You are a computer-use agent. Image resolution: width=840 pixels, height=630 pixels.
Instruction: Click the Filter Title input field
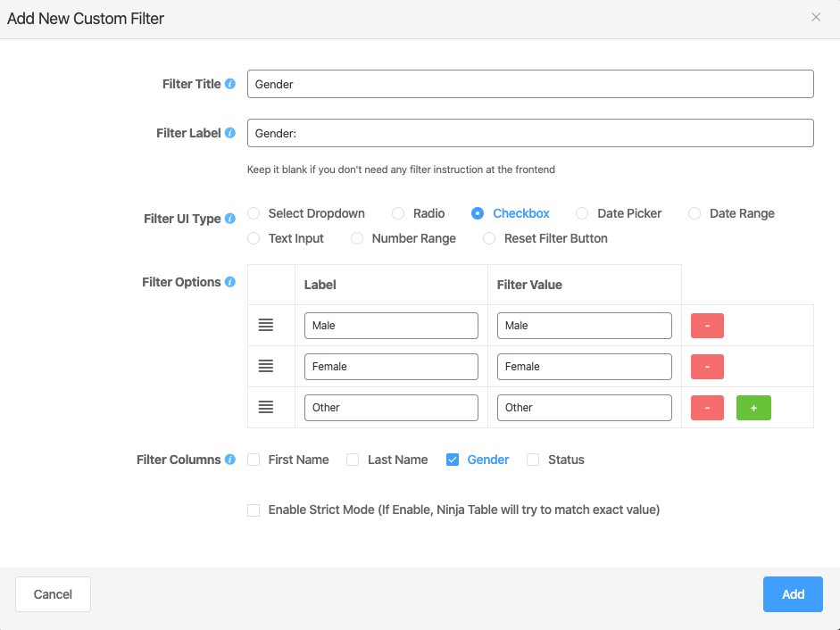[x=530, y=84]
